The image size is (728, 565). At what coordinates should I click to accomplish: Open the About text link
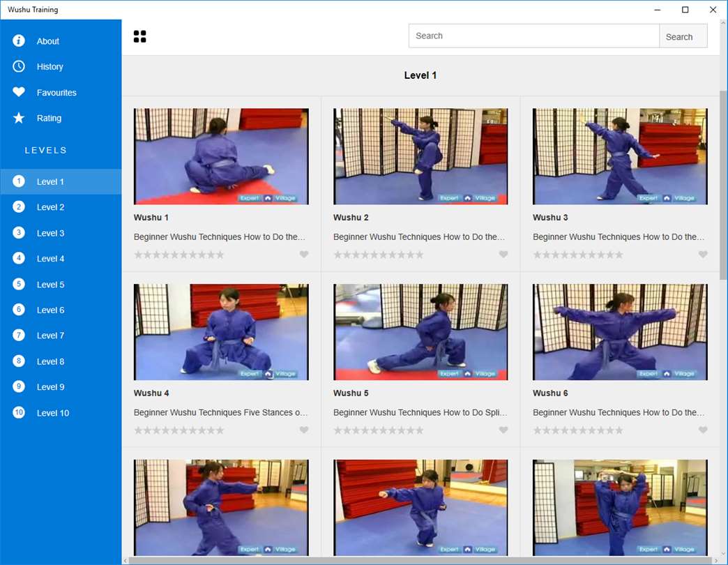coord(48,41)
